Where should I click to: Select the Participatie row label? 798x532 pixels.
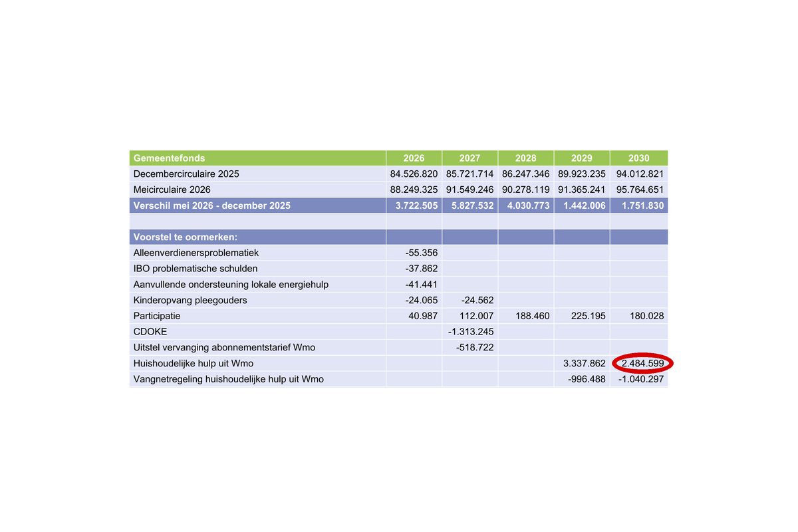[x=157, y=316]
